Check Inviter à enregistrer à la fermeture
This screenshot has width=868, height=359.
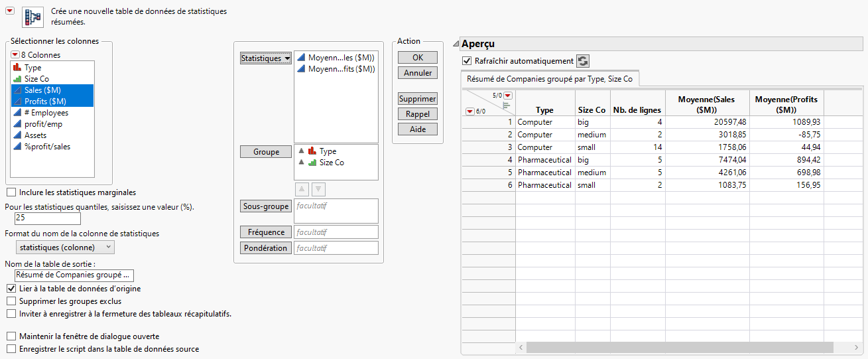click(11, 314)
